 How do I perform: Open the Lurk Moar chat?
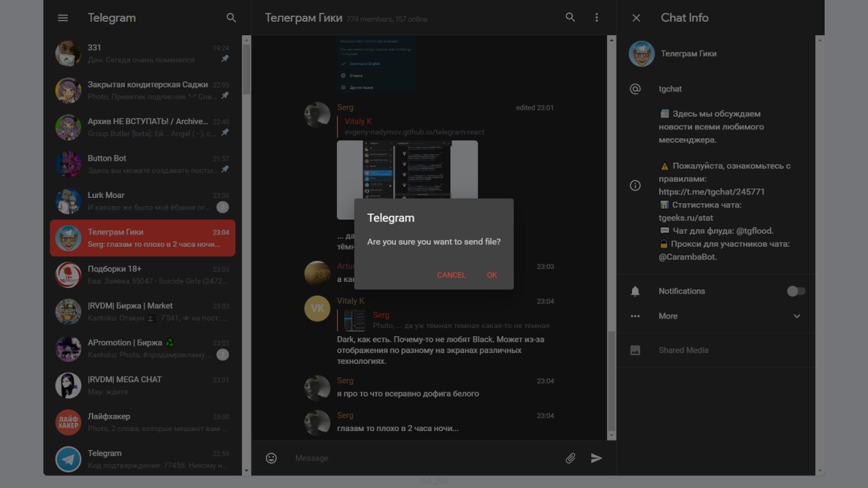(142, 201)
